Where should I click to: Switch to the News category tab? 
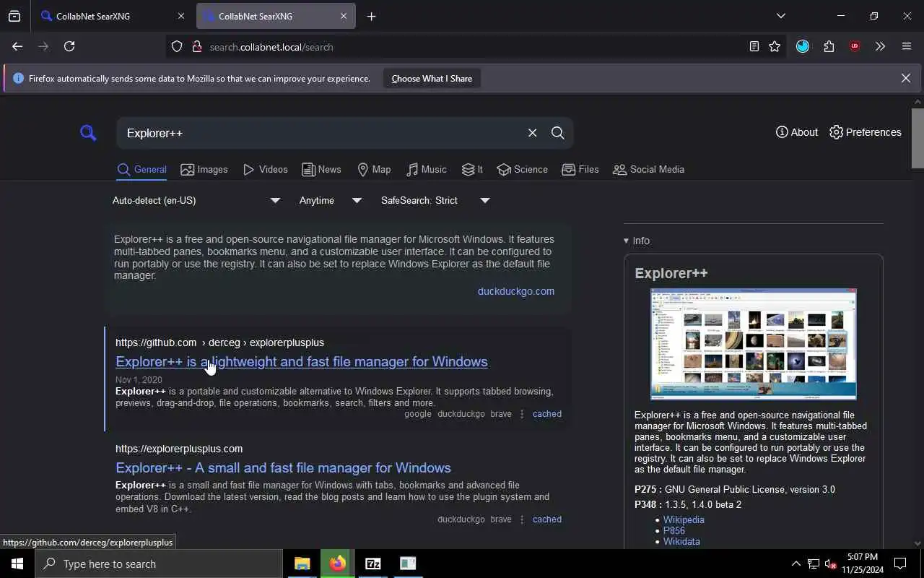[321, 169]
